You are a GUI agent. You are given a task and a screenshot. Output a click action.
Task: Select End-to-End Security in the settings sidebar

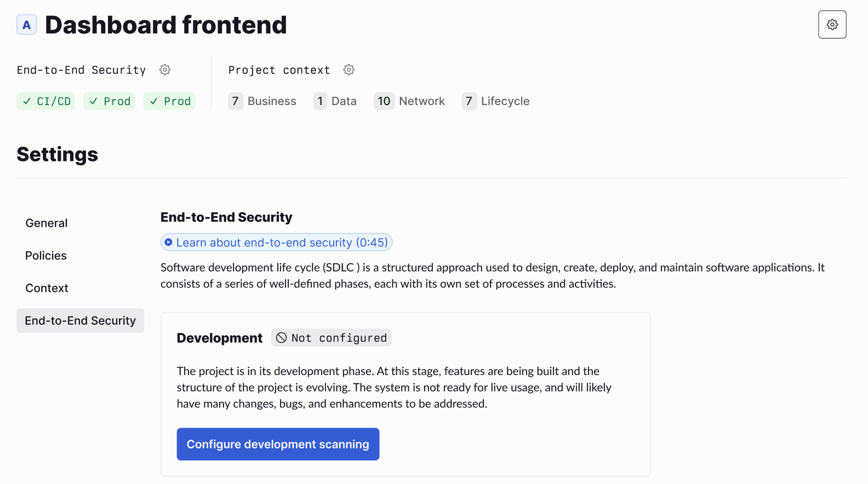click(81, 320)
